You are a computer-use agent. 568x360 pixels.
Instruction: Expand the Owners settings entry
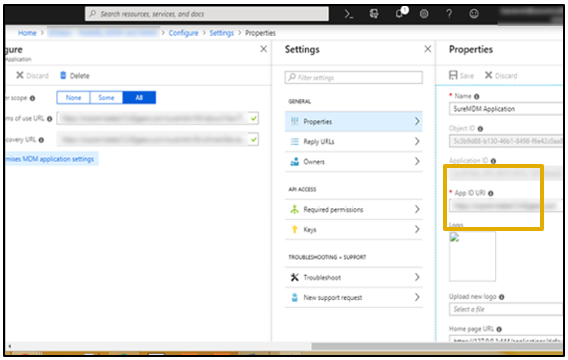click(354, 162)
